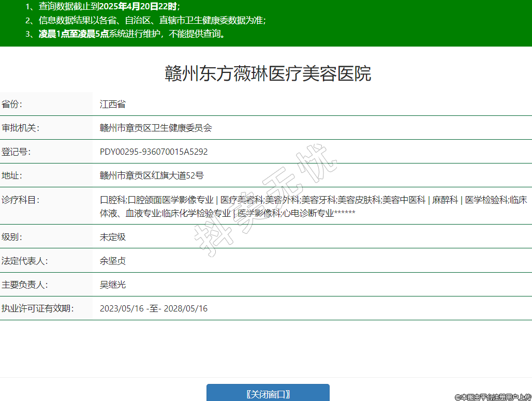Click the 执业许可证有效期 field label
The width and height of the screenshot is (532, 401).
point(38,308)
